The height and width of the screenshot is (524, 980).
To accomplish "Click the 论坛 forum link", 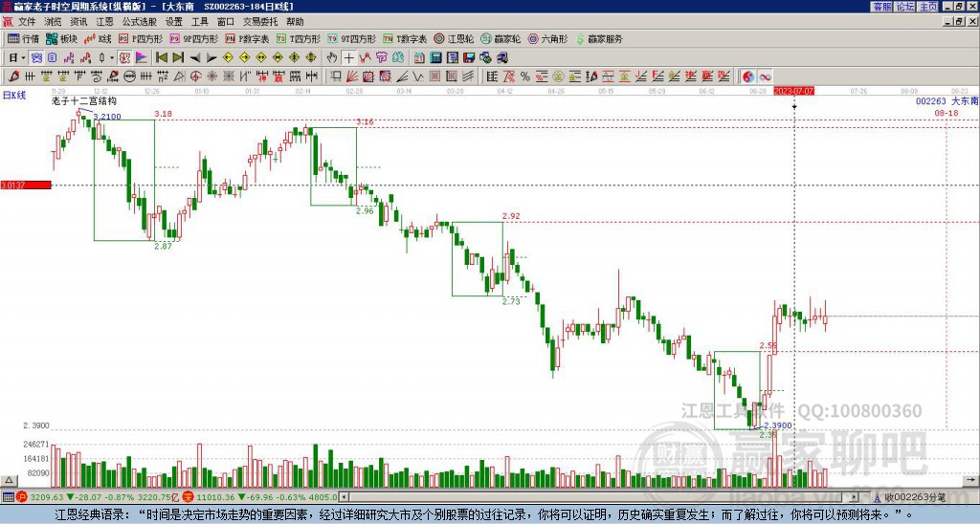I will coord(904,7).
